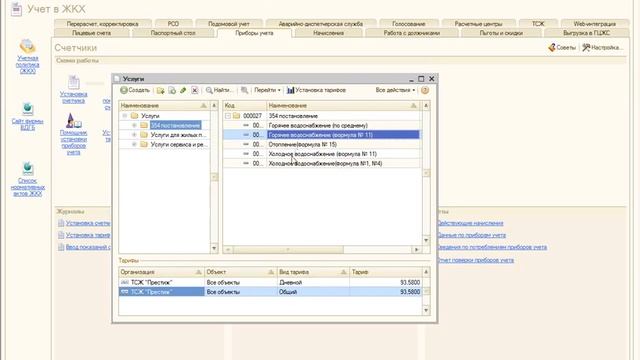
Task: Click the cancel search icon
Action: click(x=244, y=90)
